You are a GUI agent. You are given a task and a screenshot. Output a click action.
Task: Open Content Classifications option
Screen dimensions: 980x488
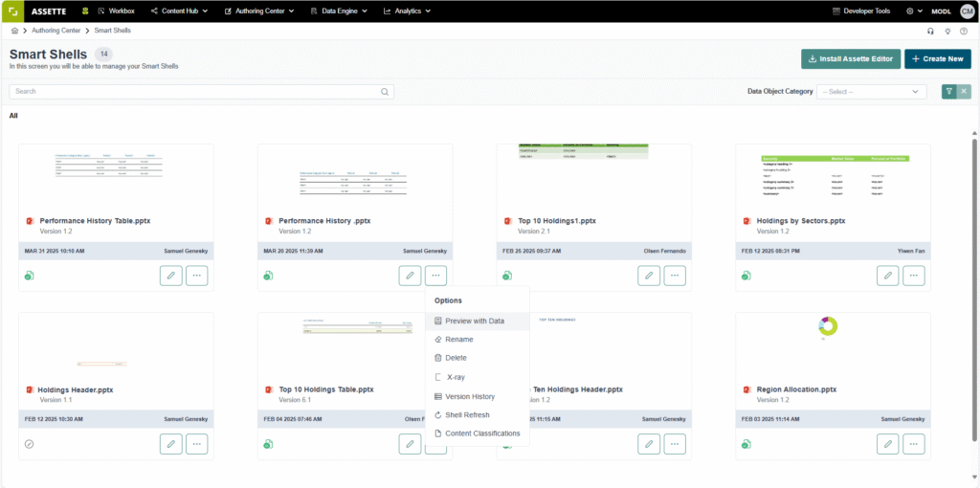[x=477, y=433]
